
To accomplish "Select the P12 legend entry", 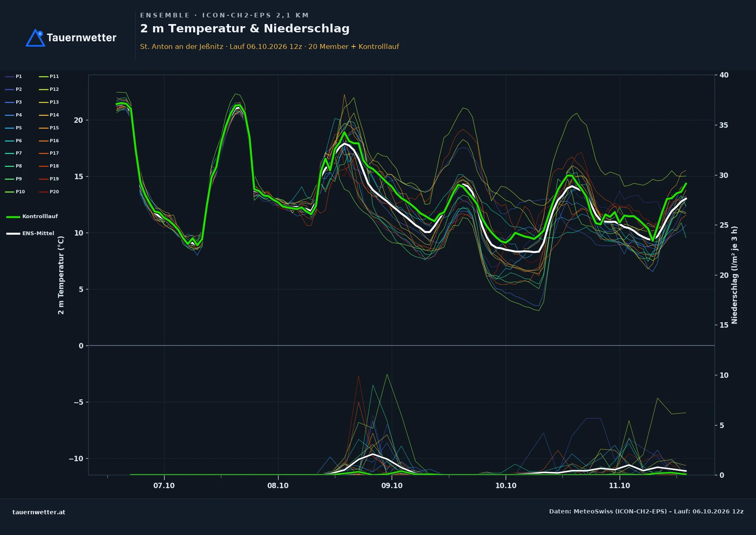I will (x=49, y=90).
